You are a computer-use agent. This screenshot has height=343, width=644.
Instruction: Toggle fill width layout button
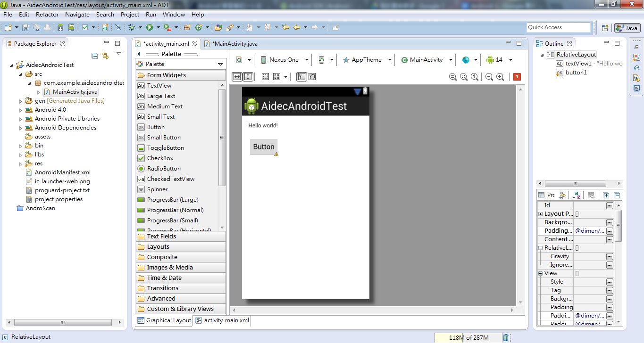(x=237, y=76)
